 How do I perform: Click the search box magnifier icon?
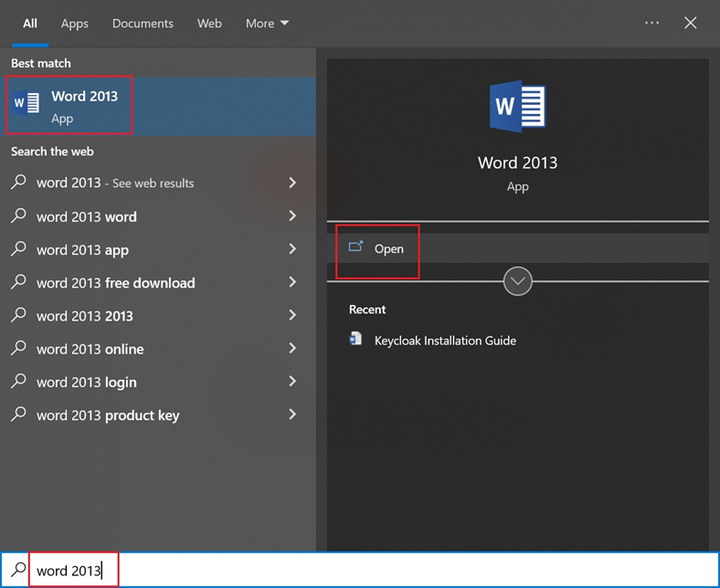tap(18, 569)
